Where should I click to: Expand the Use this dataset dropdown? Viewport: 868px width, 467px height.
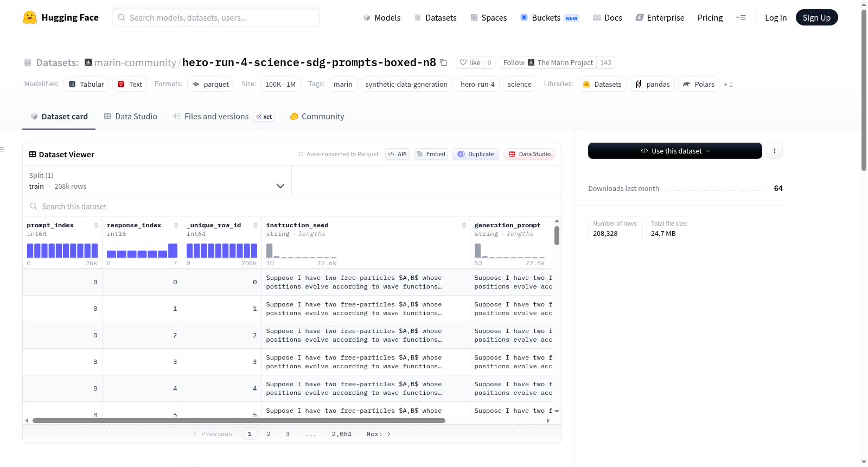click(675, 151)
